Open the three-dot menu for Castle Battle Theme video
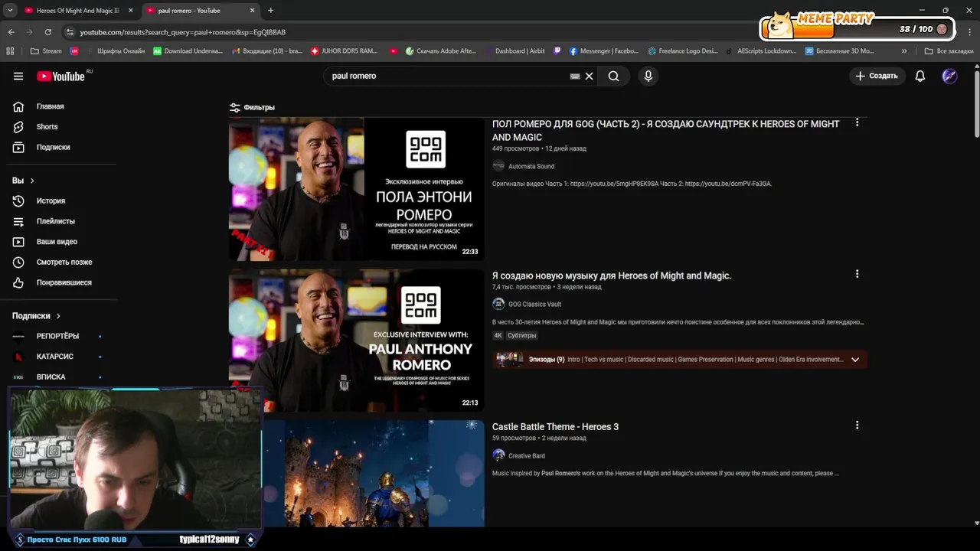 point(857,425)
